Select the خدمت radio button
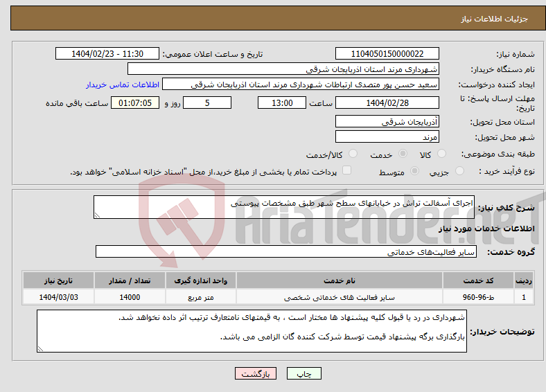Screen dimensions: 546x392 point(403,154)
